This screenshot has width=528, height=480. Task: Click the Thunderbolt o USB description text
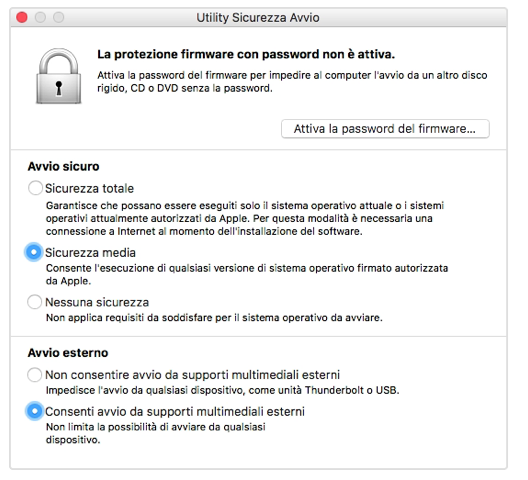point(223,390)
